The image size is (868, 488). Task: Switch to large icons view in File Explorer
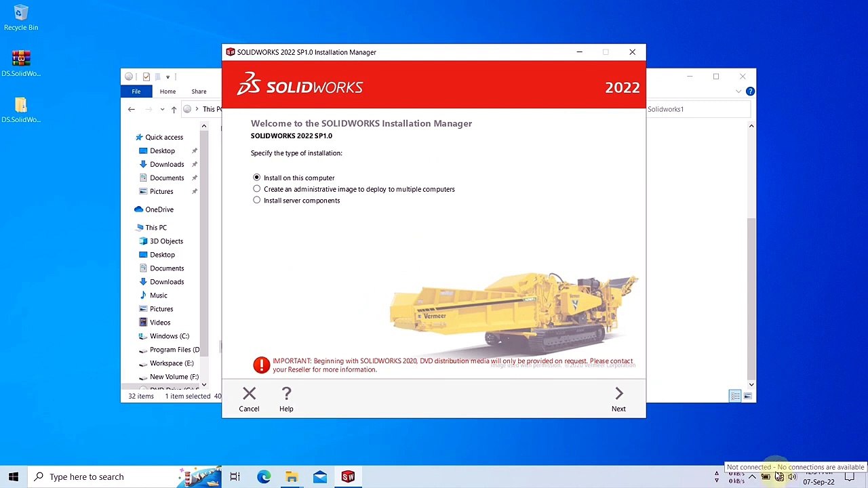748,396
